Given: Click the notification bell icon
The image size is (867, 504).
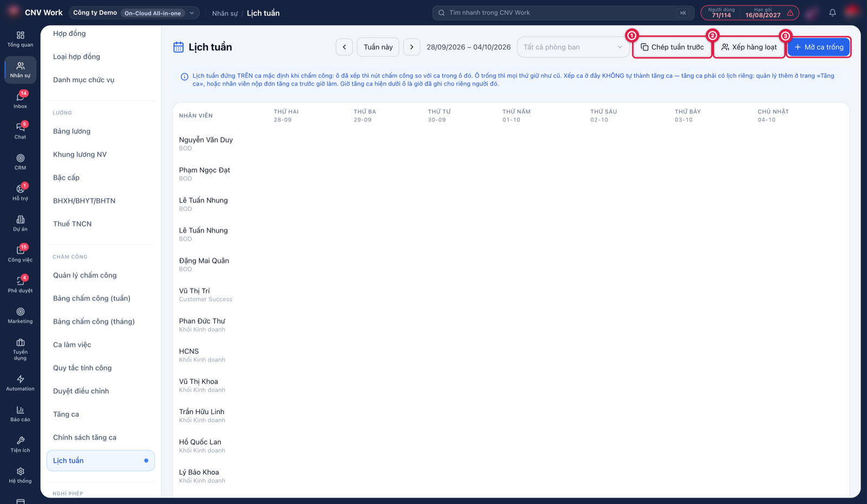Looking at the screenshot, I should pos(832,12).
